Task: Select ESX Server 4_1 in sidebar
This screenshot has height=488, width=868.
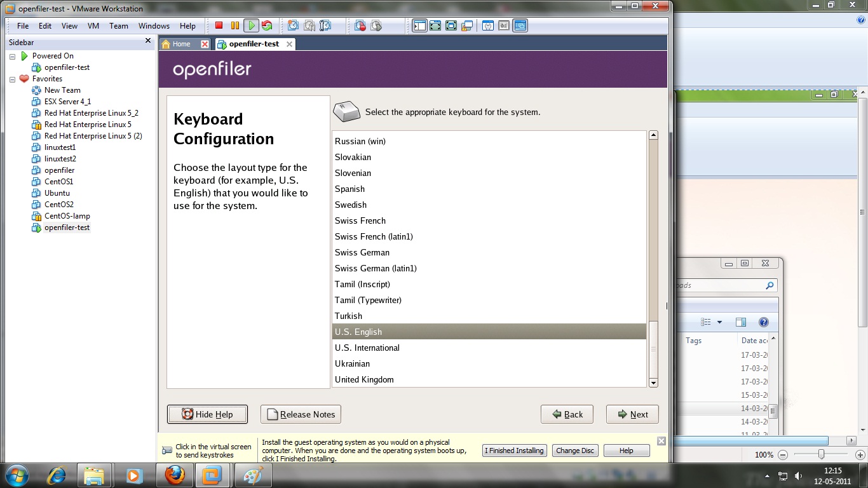Action: click(x=67, y=102)
